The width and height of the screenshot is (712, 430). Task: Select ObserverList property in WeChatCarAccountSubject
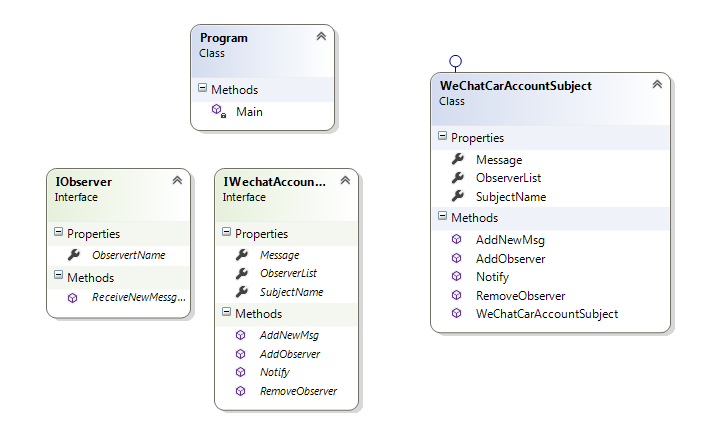(509, 178)
